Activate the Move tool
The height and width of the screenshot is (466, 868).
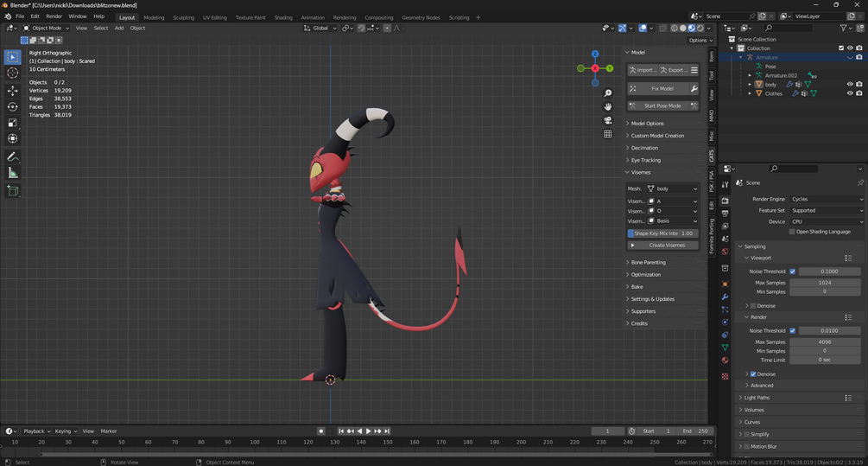[12, 90]
